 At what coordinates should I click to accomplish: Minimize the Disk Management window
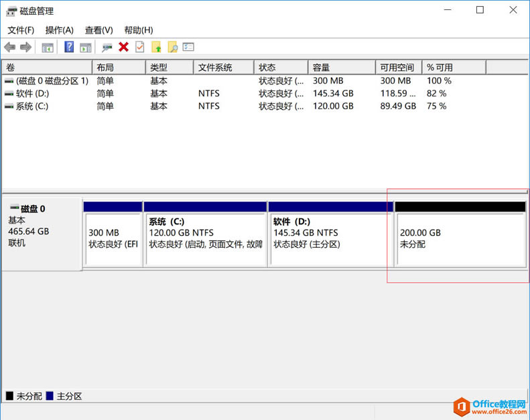(x=448, y=10)
